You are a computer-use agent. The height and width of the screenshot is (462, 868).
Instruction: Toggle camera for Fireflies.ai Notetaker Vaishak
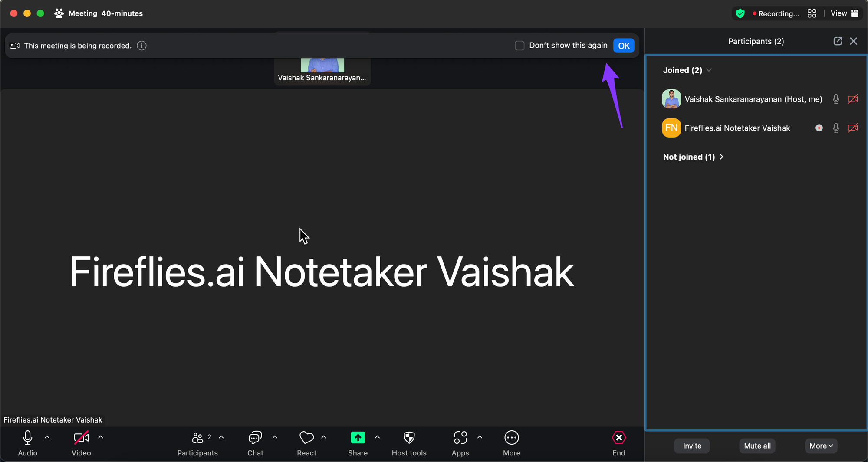pyautogui.click(x=853, y=128)
